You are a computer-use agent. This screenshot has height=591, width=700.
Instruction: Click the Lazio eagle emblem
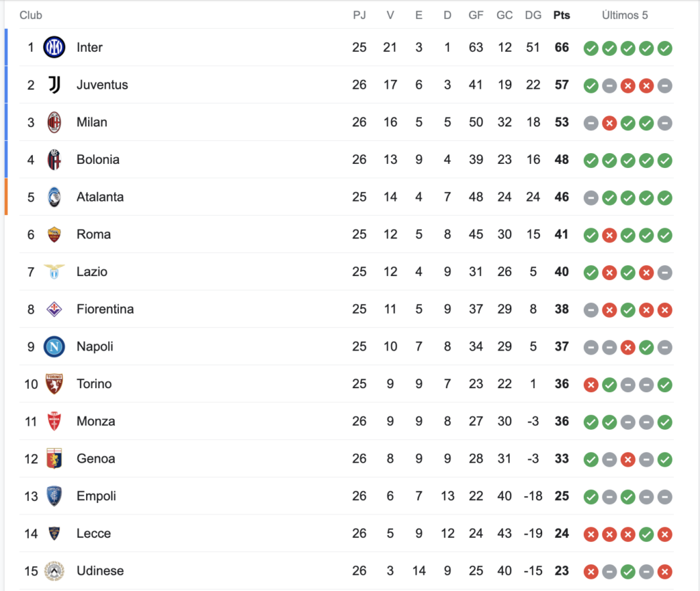54,272
